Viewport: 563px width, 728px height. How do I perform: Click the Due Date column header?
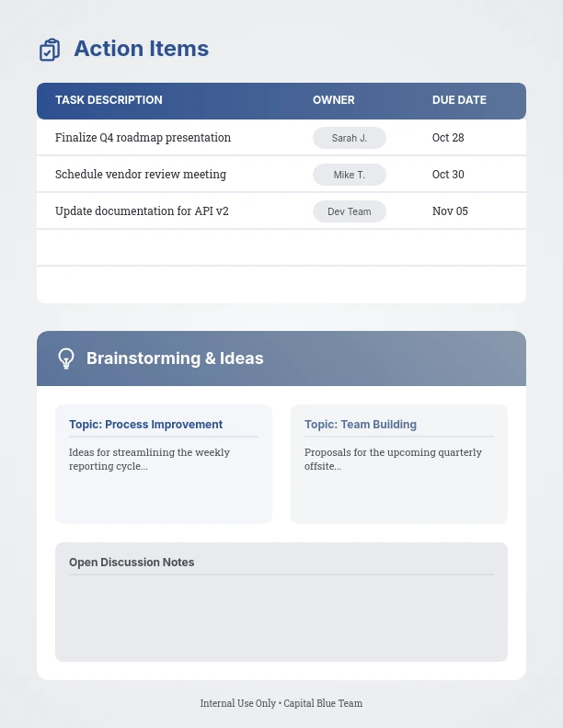coord(459,100)
